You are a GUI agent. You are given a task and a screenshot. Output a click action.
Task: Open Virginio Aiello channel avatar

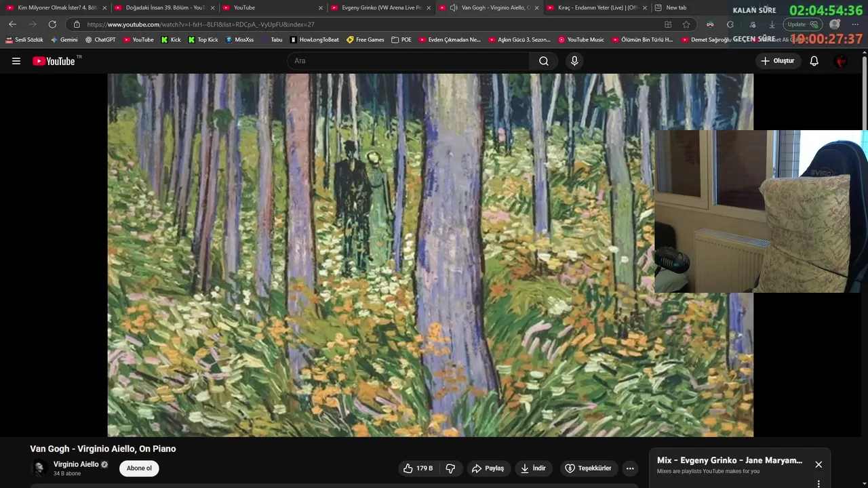click(39, 468)
